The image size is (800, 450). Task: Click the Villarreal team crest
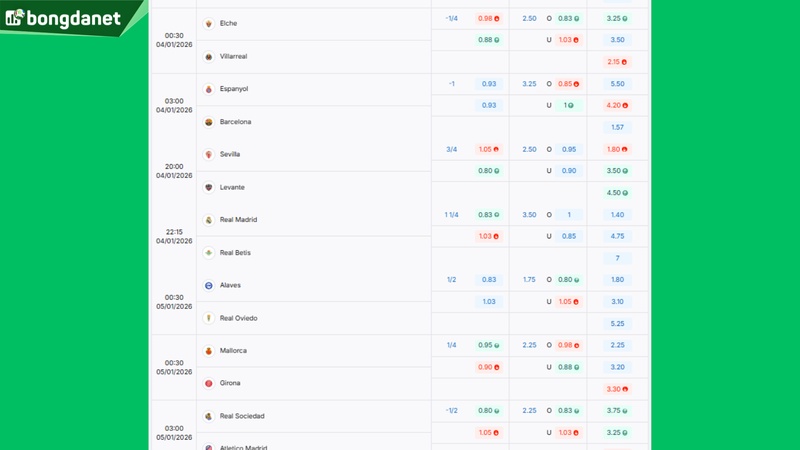(x=209, y=57)
